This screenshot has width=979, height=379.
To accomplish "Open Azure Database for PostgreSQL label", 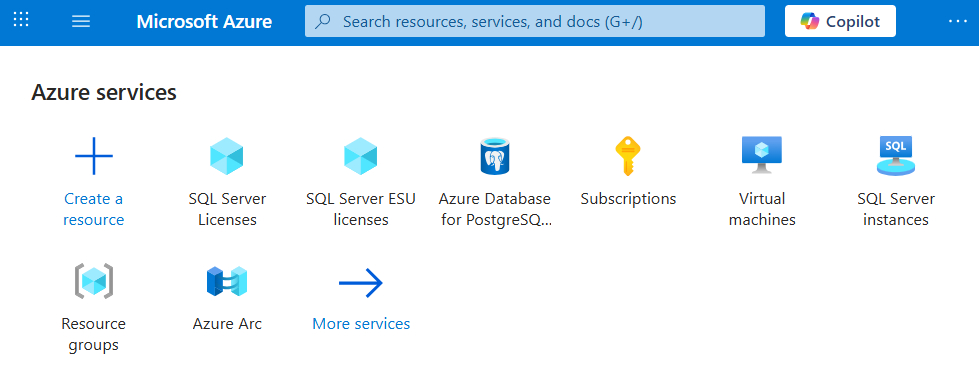I will [x=495, y=209].
